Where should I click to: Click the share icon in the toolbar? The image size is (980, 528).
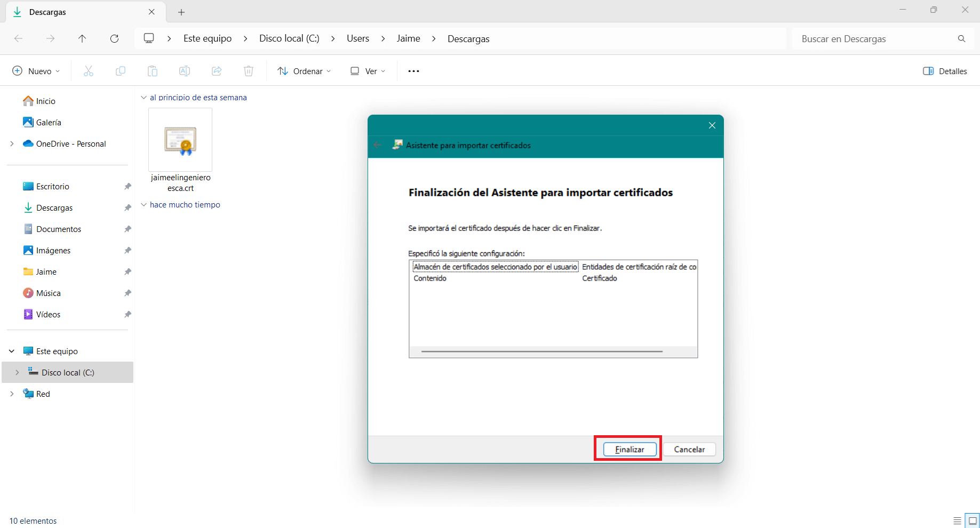tap(217, 71)
